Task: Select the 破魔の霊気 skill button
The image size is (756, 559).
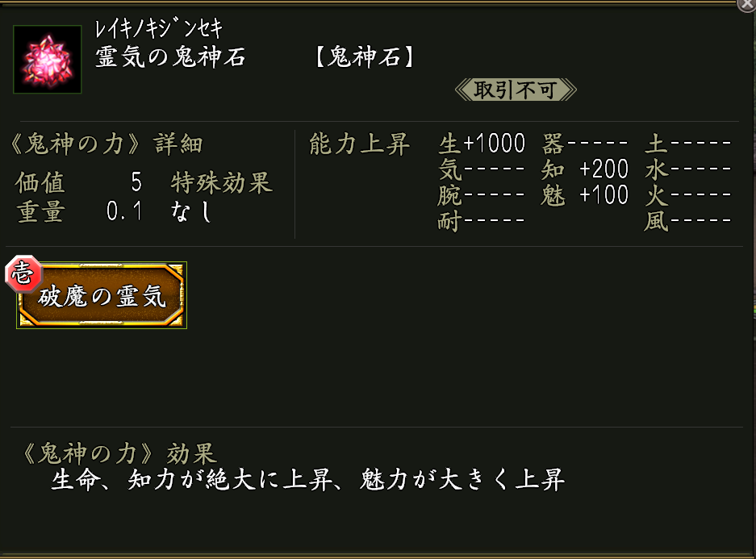Action: tap(102, 296)
